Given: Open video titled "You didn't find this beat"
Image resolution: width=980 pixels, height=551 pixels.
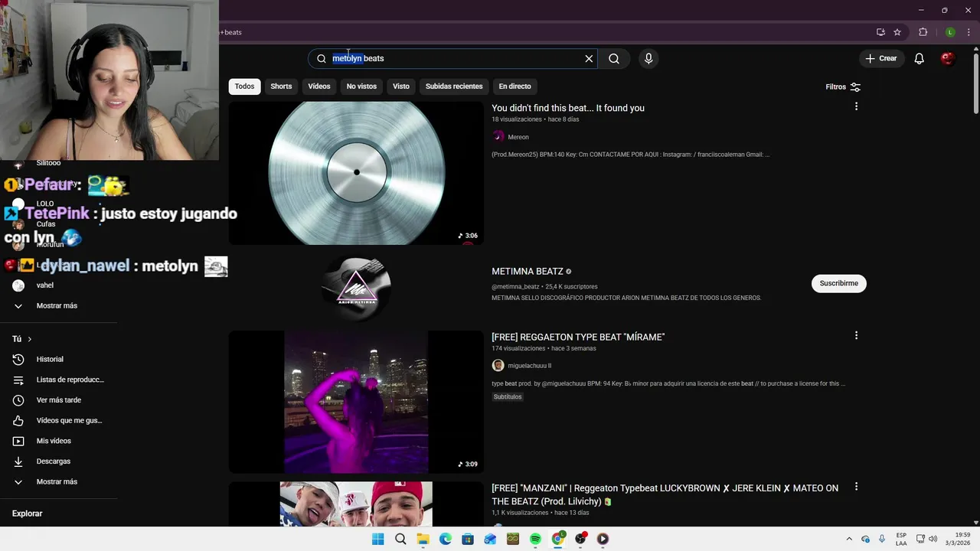Looking at the screenshot, I should pos(568,108).
